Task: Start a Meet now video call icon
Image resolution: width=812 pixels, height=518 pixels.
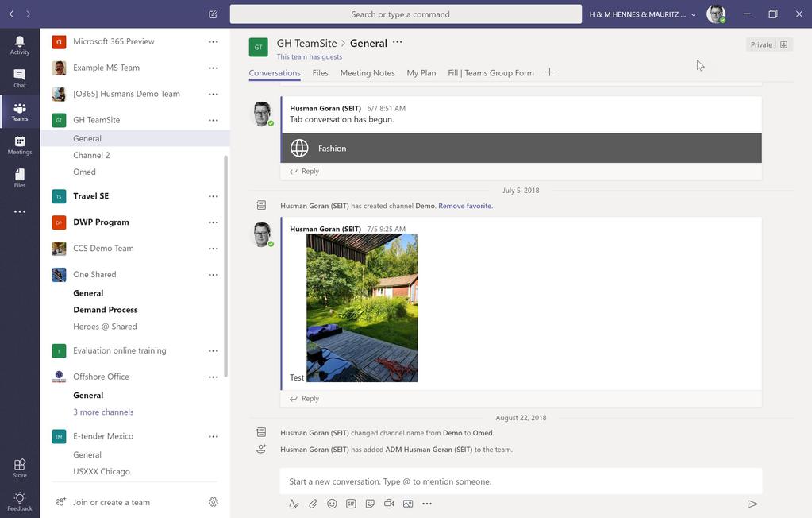Action: click(389, 504)
